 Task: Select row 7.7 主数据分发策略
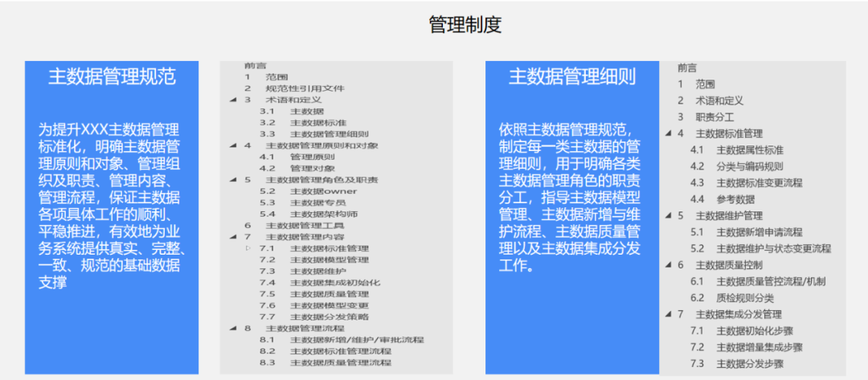coord(314,317)
